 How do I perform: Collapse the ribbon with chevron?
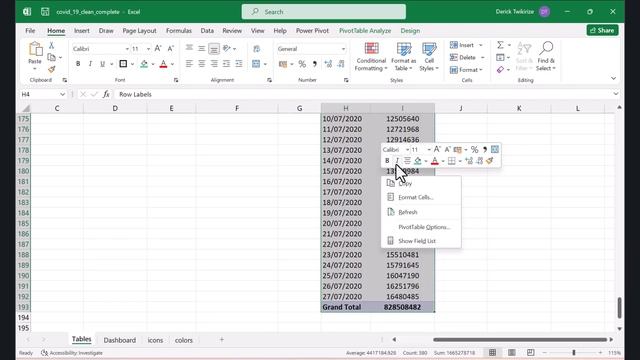[x=613, y=78]
